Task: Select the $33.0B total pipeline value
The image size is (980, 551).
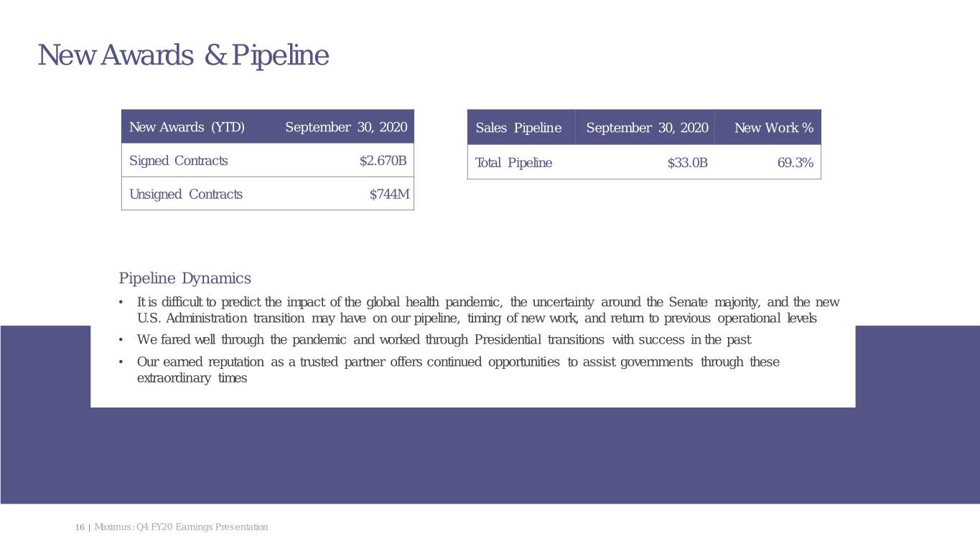Action: 687,163
